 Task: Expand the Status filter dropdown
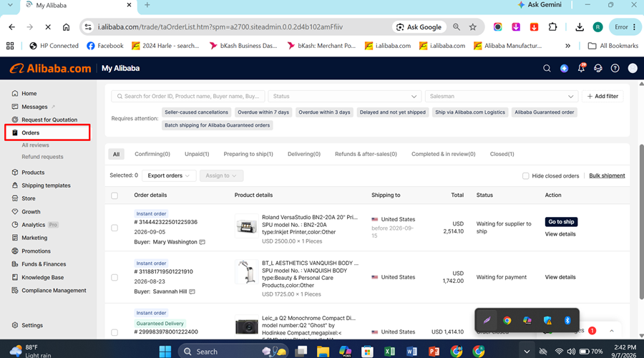[345, 96]
